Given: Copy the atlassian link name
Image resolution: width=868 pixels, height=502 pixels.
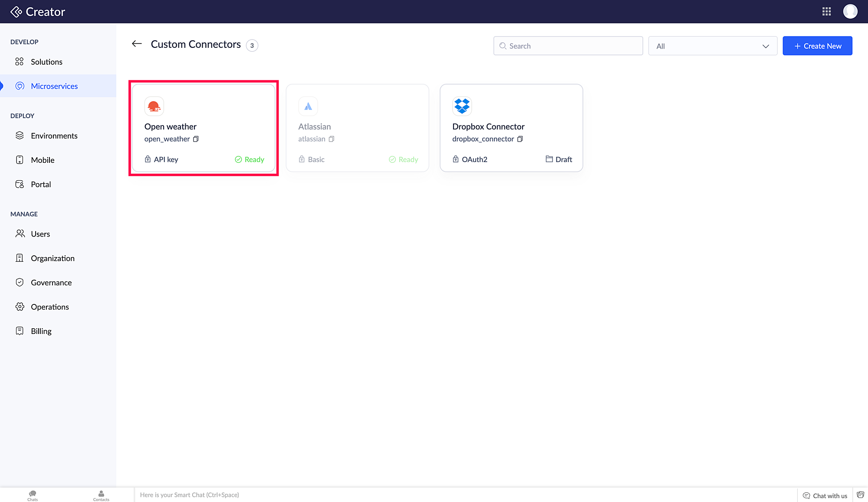Looking at the screenshot, I should [x=332, y=139].
